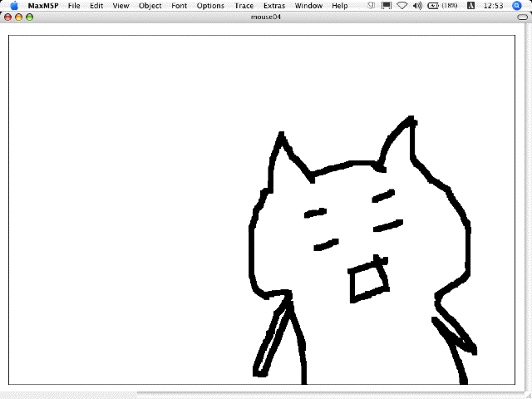Click the input method 'A' icon
Screen dimensions: 532x399
pyautogui.click(x=471, y=6)
